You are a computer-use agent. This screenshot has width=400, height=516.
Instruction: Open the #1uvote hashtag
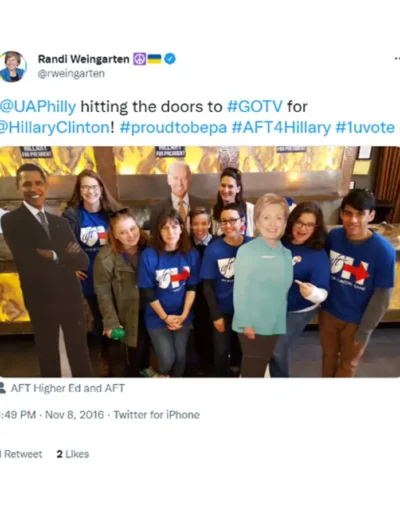[365, 128]
